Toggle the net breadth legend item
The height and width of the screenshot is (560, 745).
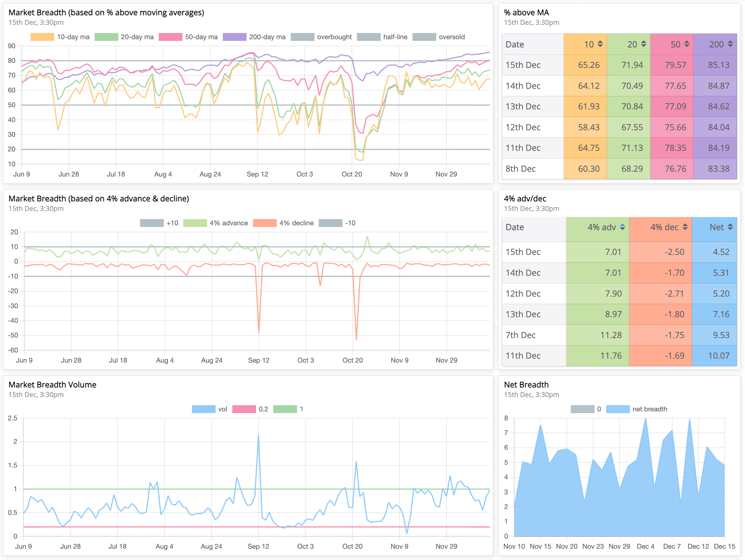point(637,409)
